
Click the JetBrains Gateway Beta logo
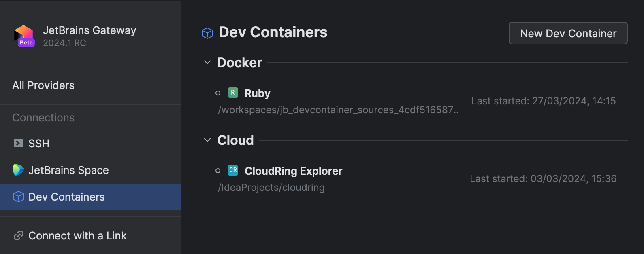click(x=24, y=36)
